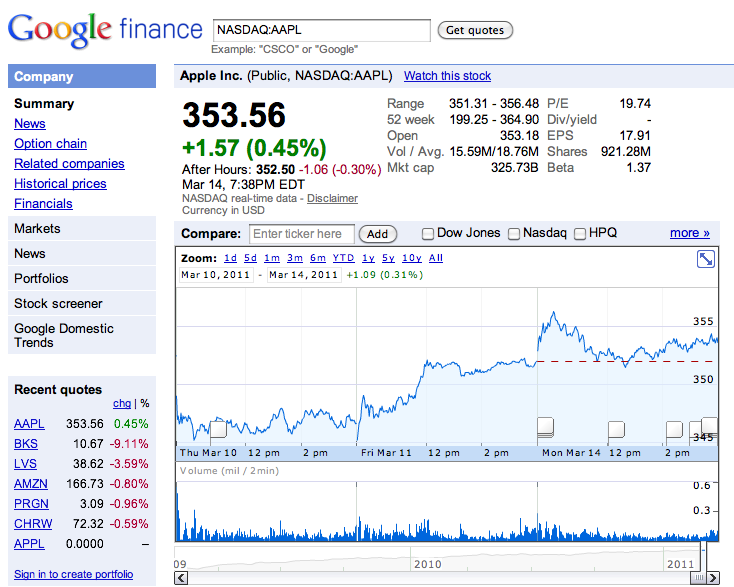Click left scroll arrow of timeline
Viewport: 734px width, 587px height.
180,577
